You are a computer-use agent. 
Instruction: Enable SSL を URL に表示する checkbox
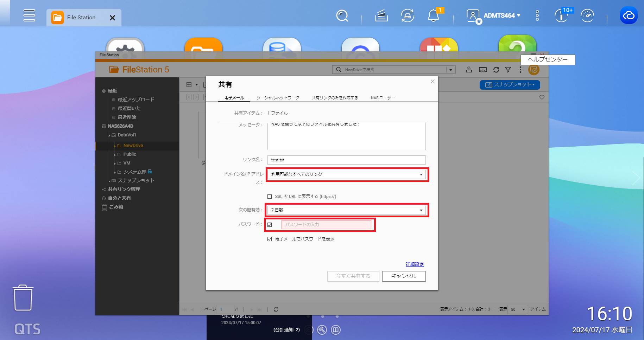[270, 197]
